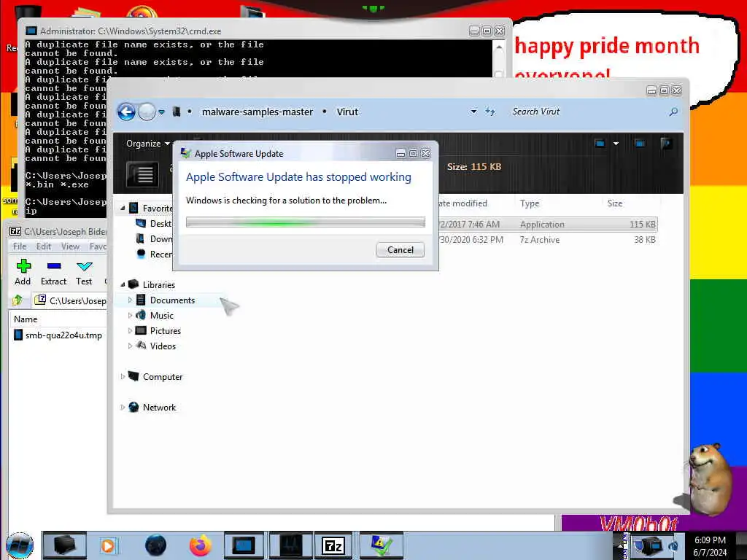The image size is (747, 560).
Task: Select the malware-samples-master breadcrumb
Action: coord(258,112)
